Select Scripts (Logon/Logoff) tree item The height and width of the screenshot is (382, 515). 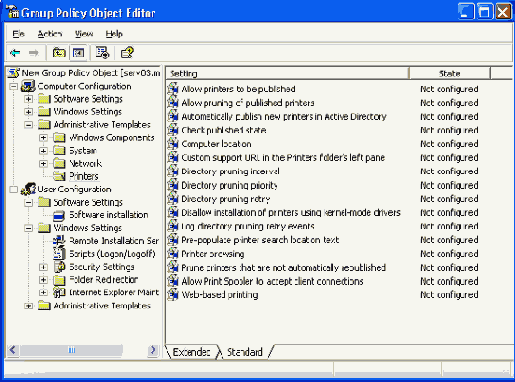112,254
